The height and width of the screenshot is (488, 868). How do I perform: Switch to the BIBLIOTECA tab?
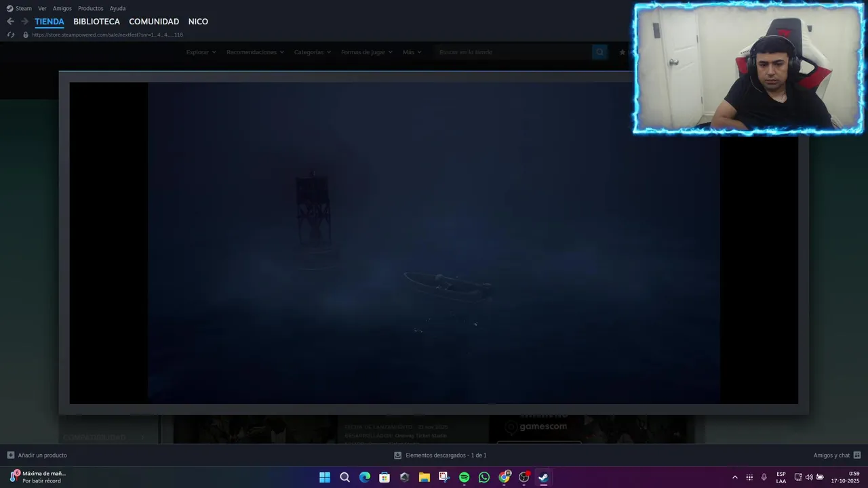point(96,22)
